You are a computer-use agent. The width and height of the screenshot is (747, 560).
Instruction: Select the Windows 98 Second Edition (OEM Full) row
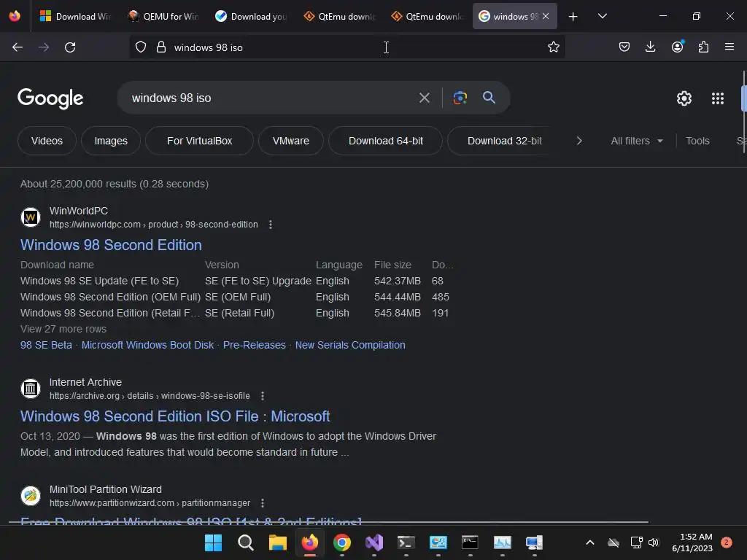(x=235, y=297)
